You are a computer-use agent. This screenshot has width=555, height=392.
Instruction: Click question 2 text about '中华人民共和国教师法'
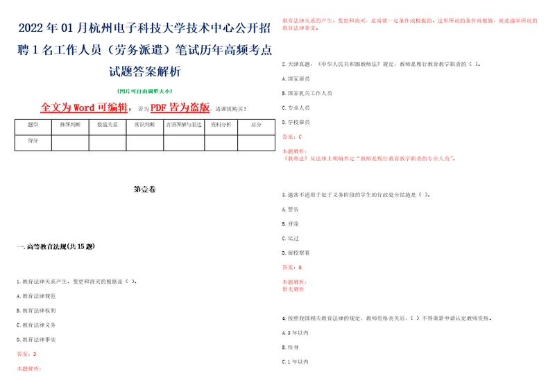tap(381, 64)
